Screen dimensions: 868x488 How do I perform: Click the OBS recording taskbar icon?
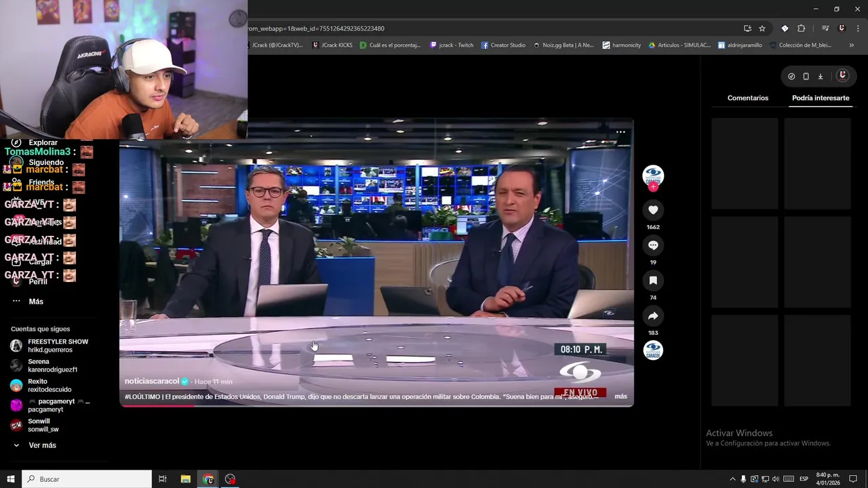pyautogui.click(x=231, y=479)
